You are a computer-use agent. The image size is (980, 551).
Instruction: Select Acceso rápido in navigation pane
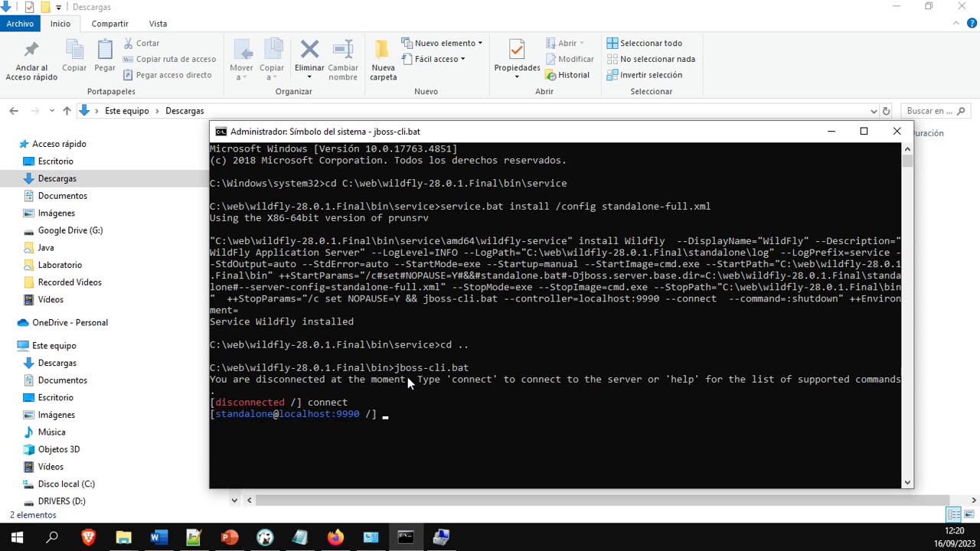coord(59,144)
